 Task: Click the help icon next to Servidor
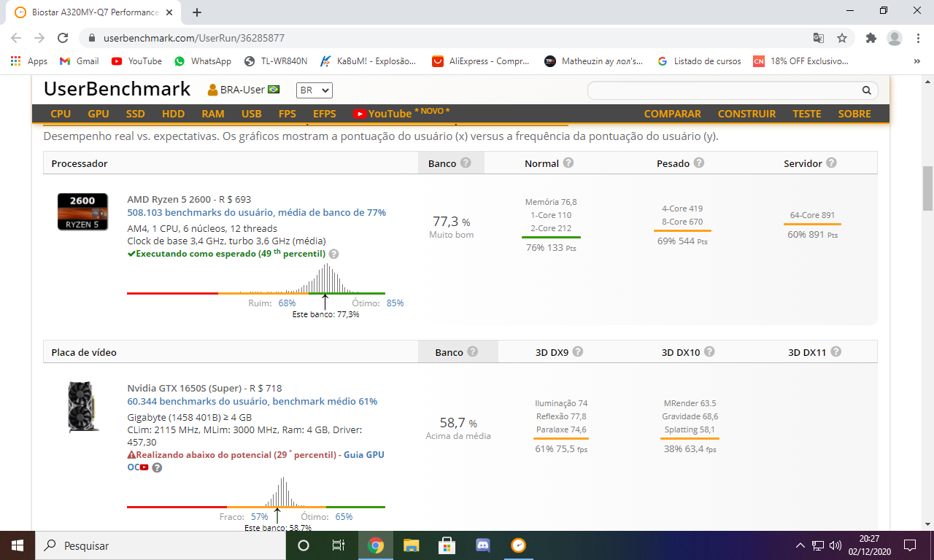(x=831, y=163)
